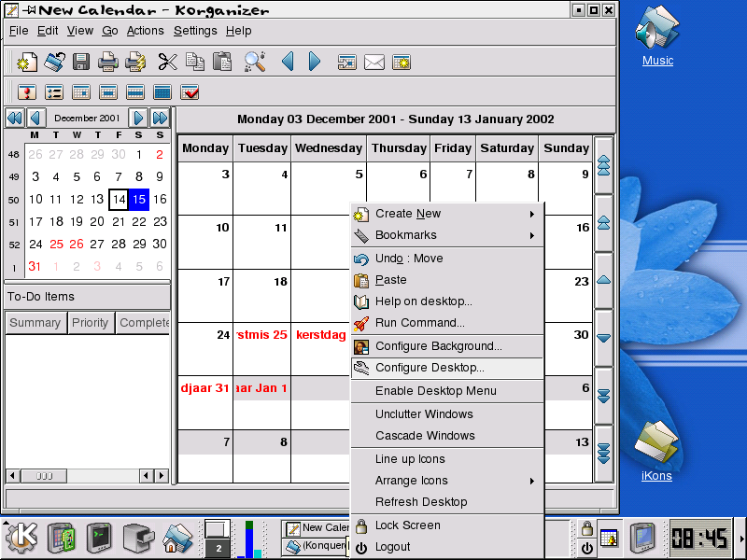Switch to the Day view icon
Screen dimensions: 747x560
click(x=81, y=91)
